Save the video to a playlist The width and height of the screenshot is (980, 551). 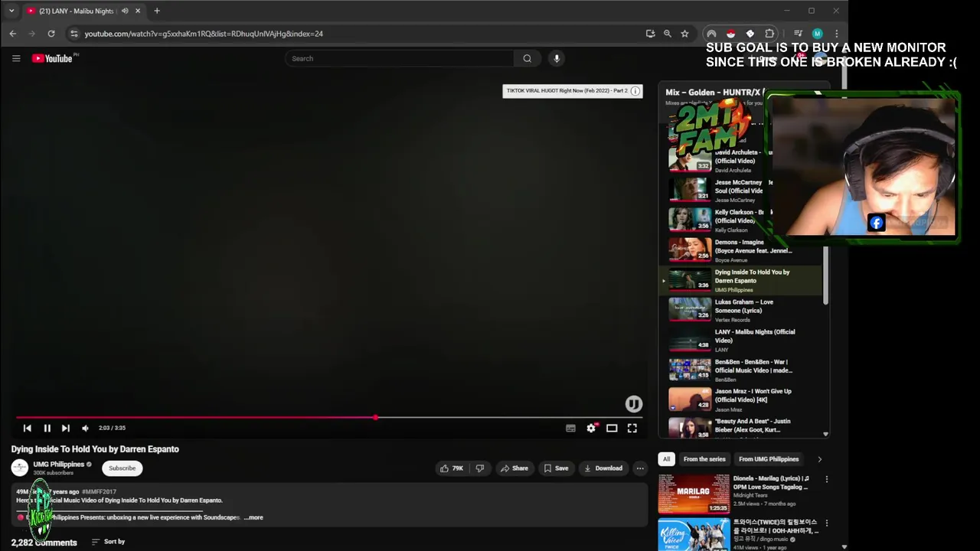556,468
